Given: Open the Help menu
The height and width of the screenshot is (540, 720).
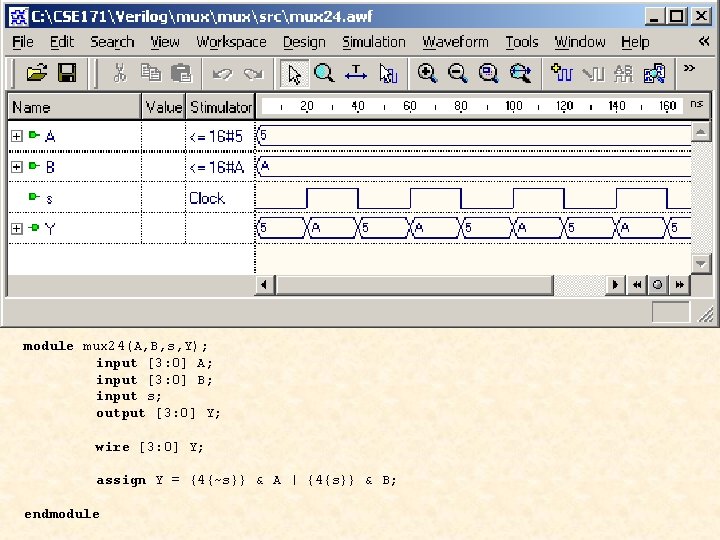Looking at the screenshot, I should click(635, 42).
